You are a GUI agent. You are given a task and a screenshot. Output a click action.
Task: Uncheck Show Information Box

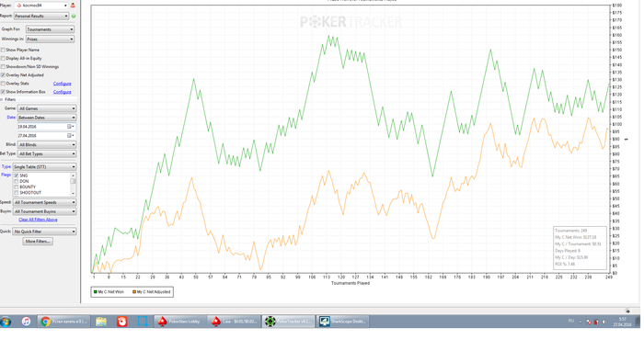click(4, 92)
